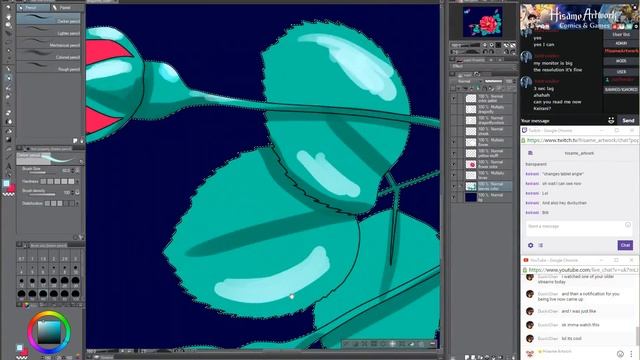This screenshot has width=640, height=360.
Task: Select the Gradient tool
Action: tap(9, 140)
